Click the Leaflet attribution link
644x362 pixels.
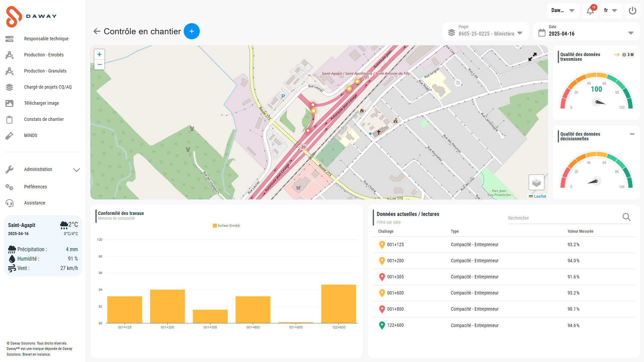[x=540, y=196]
